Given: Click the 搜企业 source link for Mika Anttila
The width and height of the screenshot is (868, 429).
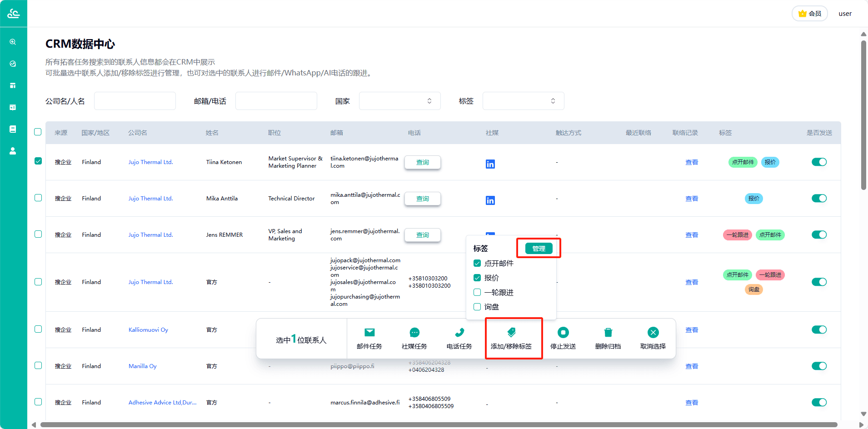Looking at the screenshot, I should click(x=63, y=199).
